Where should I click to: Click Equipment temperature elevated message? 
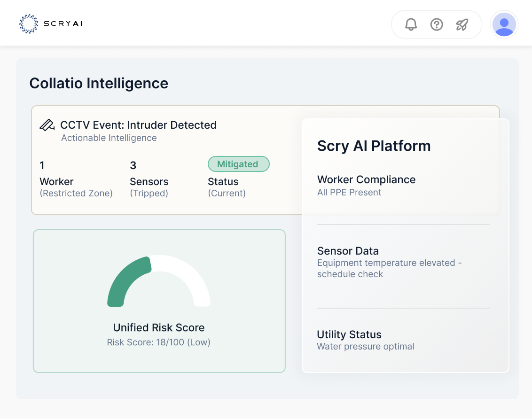(390, 269)
